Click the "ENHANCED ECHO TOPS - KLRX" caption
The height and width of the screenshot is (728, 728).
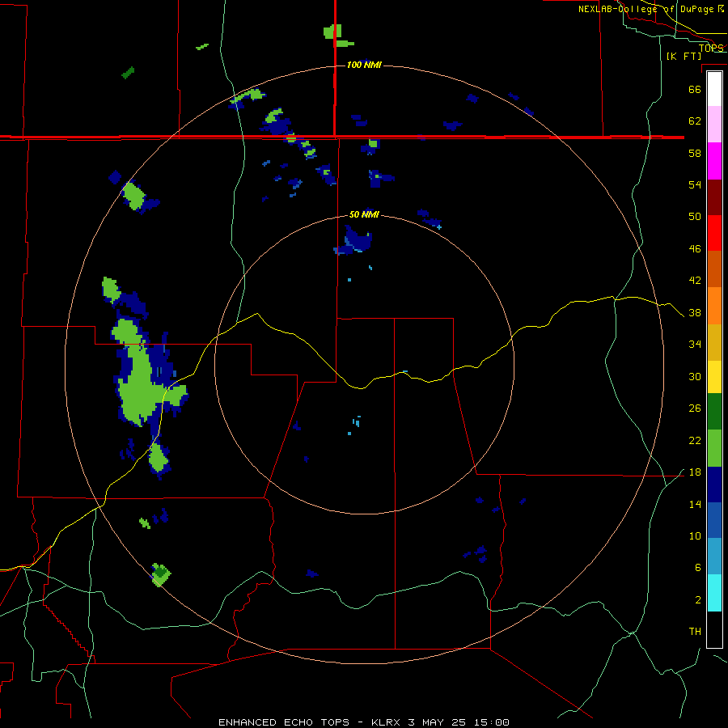pyautogui.click(x=309, y=722)
